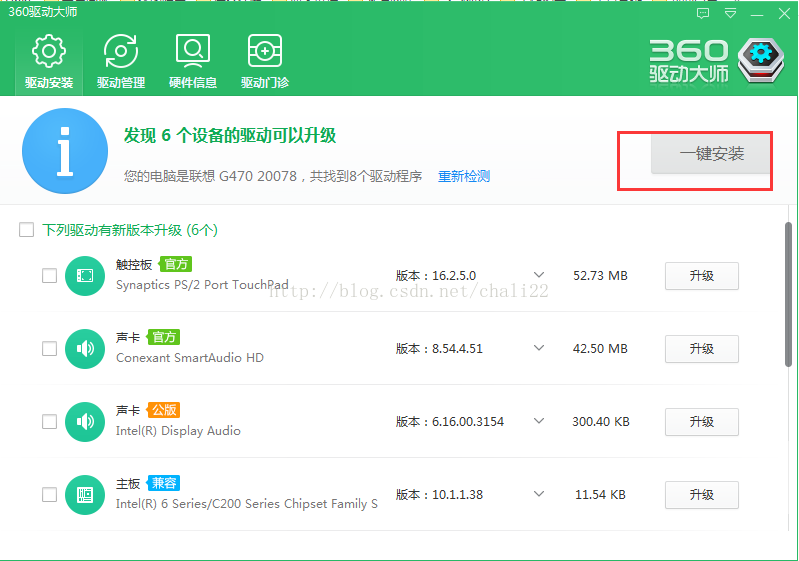799x561 pixels.
Task: Click the blue 兼容 tag
Action: click(x=164, y=483)
